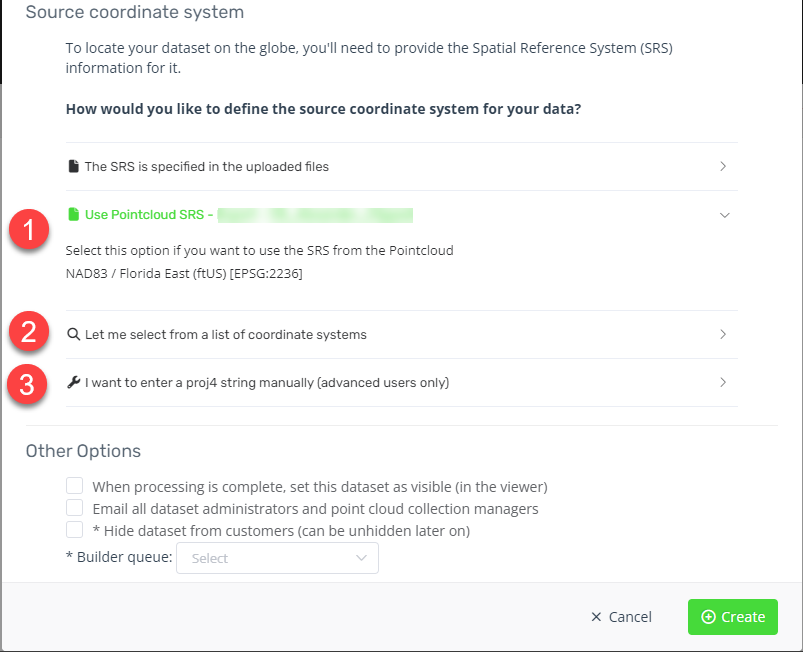Expand the proj4 string option chevron
The width and height of the screenshot is (803, 652).
pyautogui.click(x=723, y=383)
